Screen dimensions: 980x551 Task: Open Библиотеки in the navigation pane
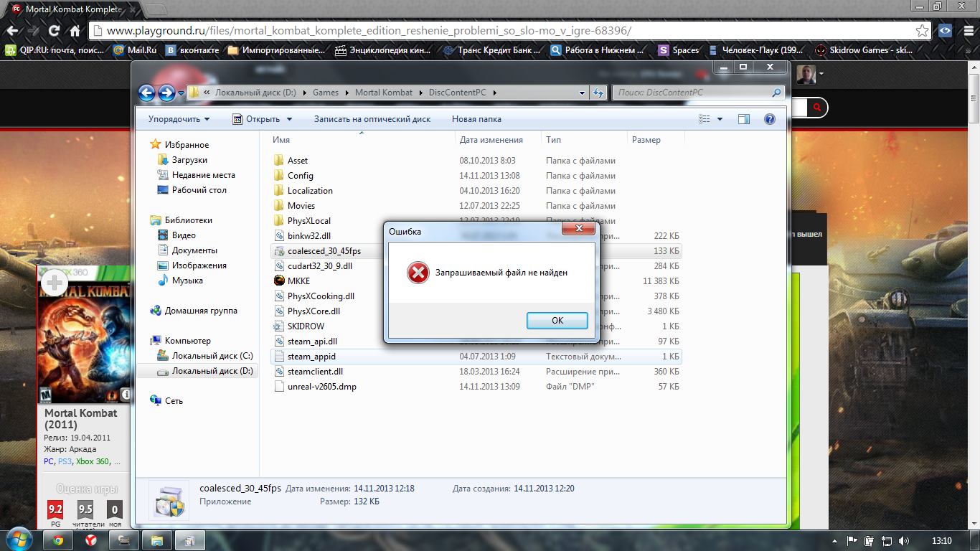(x=188, y=220)
